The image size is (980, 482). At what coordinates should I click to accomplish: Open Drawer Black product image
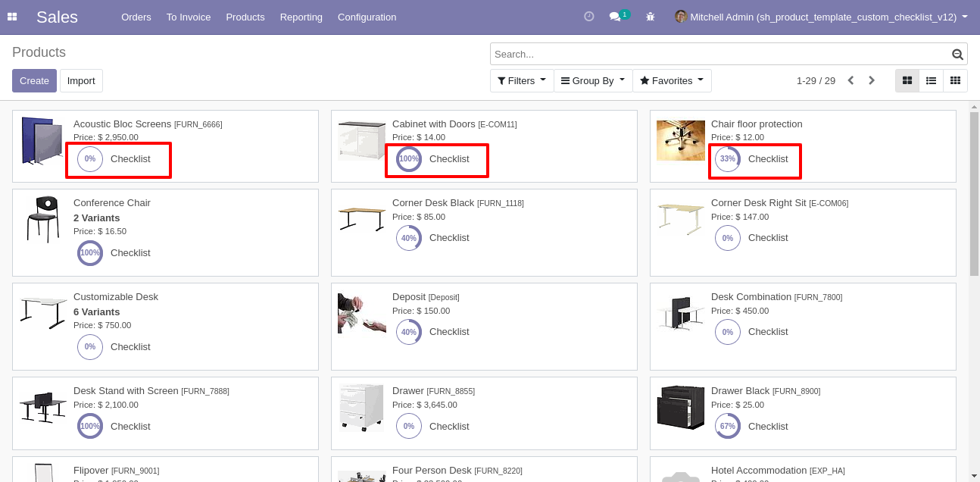(x=681, y=408)
